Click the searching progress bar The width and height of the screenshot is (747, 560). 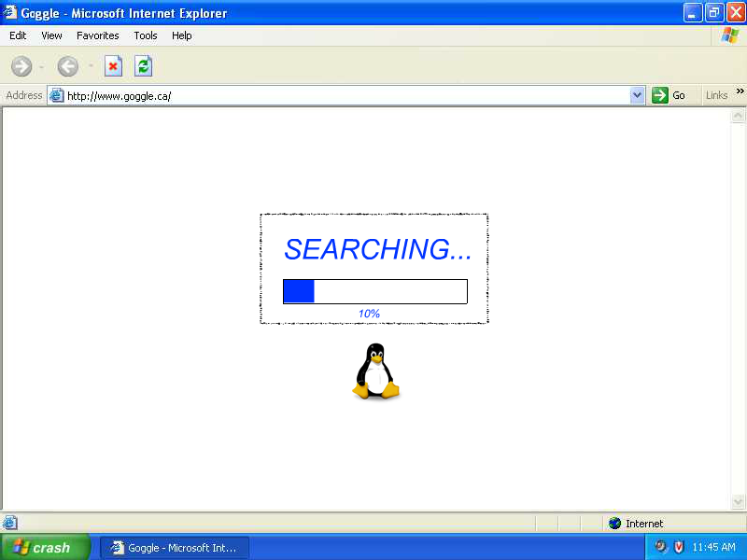click(375, 291)
